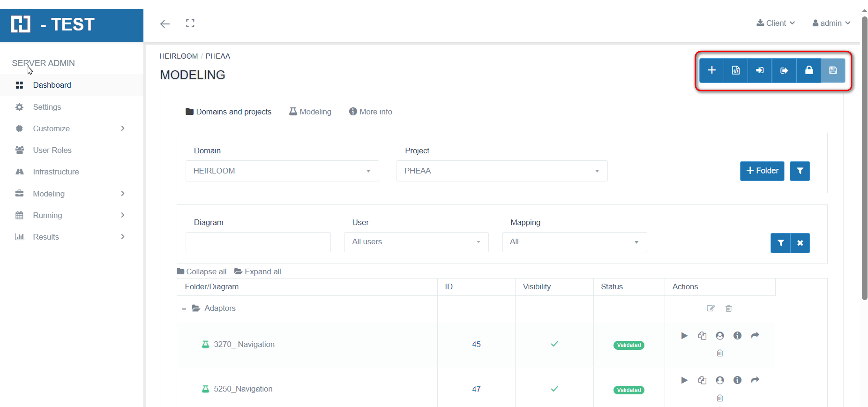Image resolution: width=868 pixels, height=407 pixels.
Task: Switch to the Modeling tab
Action: coord(310,112)
